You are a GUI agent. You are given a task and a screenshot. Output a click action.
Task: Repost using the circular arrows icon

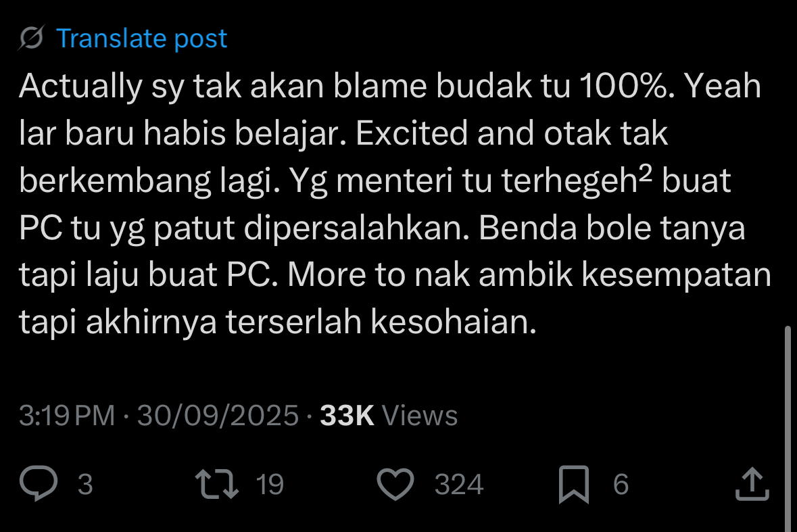pos(216,484)
